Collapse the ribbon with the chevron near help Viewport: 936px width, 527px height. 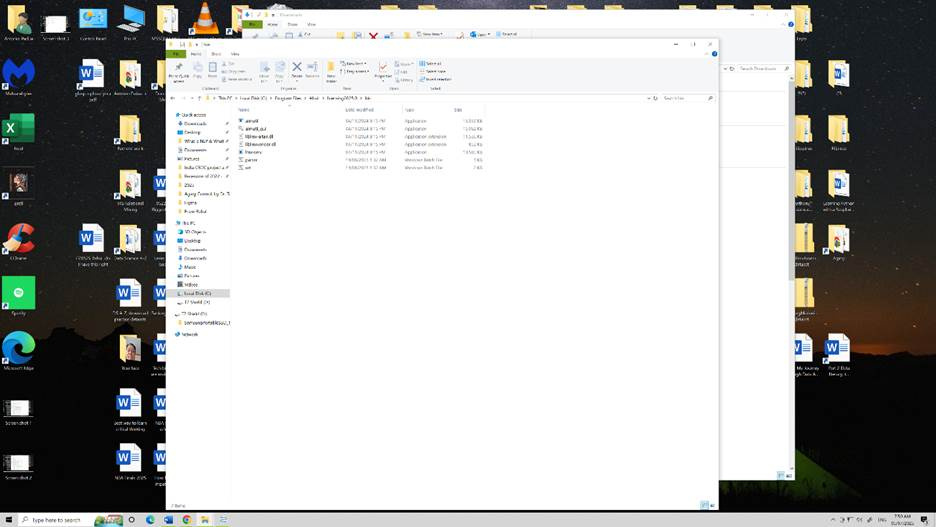(706, 54)
